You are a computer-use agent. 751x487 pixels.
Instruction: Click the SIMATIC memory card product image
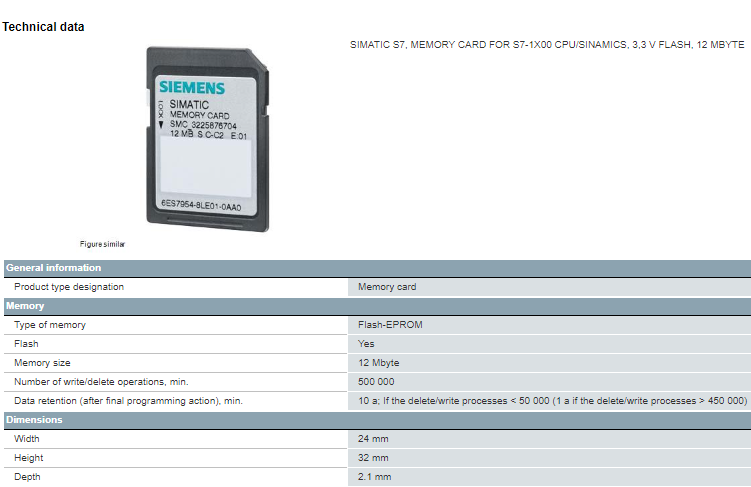point(207,139)
